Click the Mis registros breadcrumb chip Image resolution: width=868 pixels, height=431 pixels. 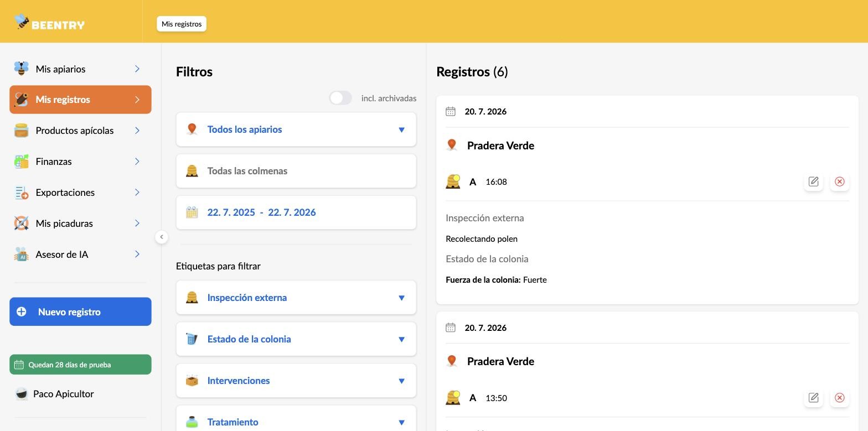click(x=182, y=24)
